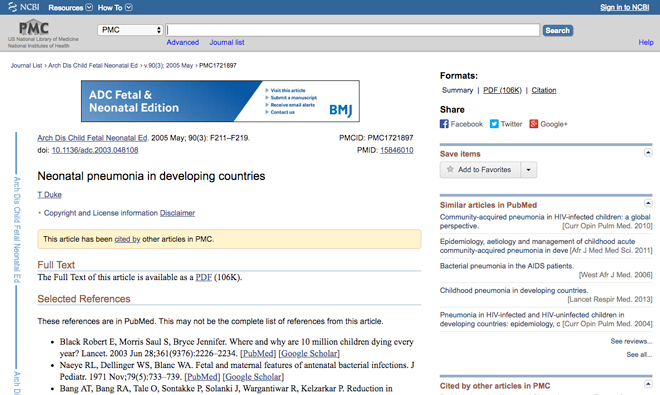
Task: Click vertical Arch Dis Child Fetal Neonatal Ed sidebar label
Action: click(17, 230)
